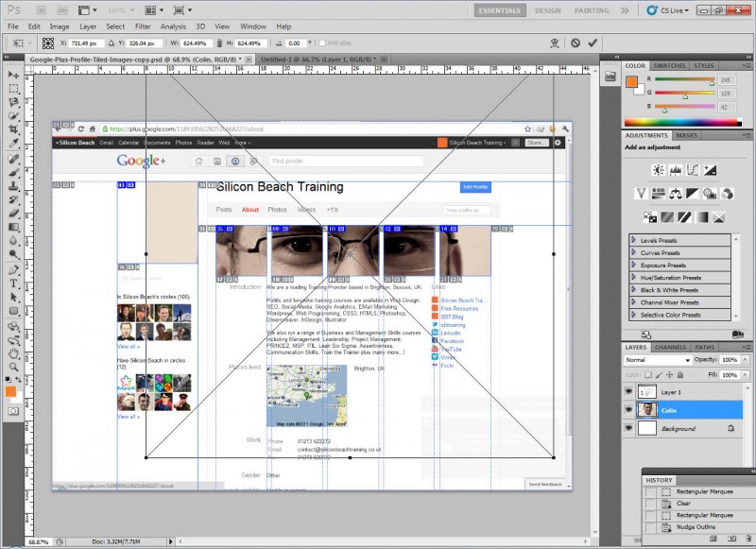Commit the transform with the checkmark
This screenshot has width=756, height=549.
[593, 43]
